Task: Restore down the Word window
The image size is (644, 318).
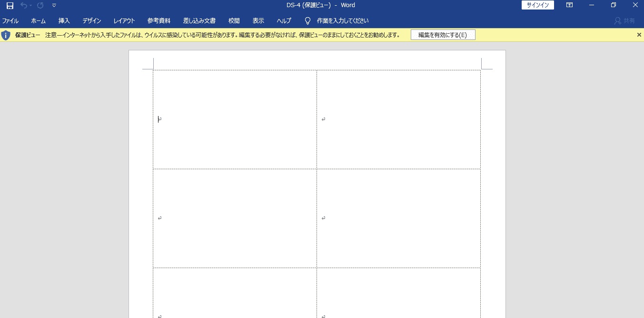Action: click(614, 5)
